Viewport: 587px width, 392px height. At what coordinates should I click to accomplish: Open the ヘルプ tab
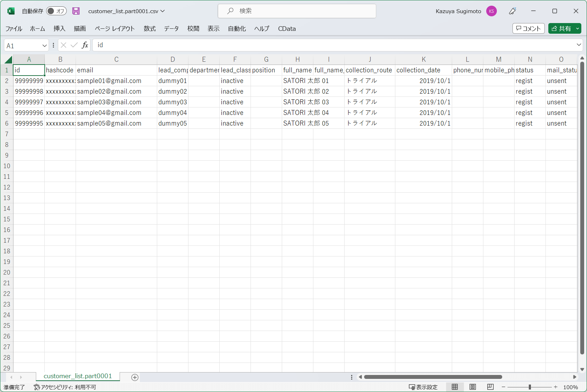tap(262, 28)
